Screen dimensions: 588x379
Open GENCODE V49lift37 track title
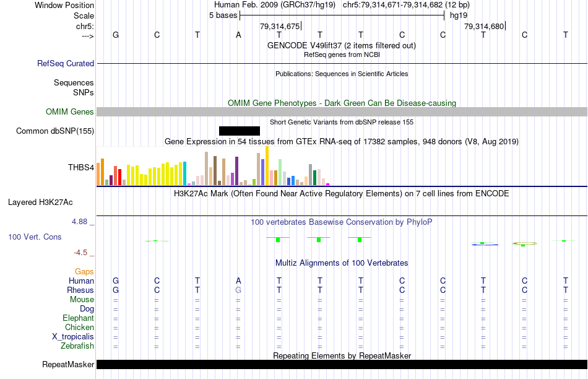[342, 45]
